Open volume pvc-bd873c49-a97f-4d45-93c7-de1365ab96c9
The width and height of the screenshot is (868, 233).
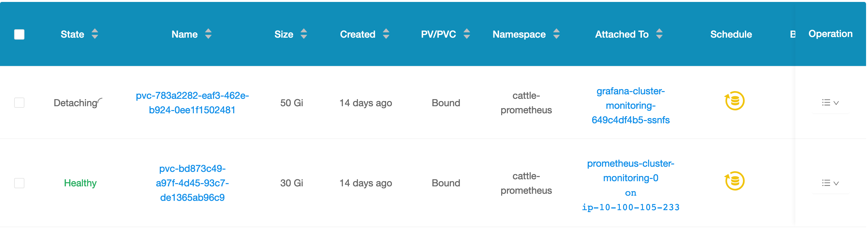pyautogui.click(x=192, y=183)
